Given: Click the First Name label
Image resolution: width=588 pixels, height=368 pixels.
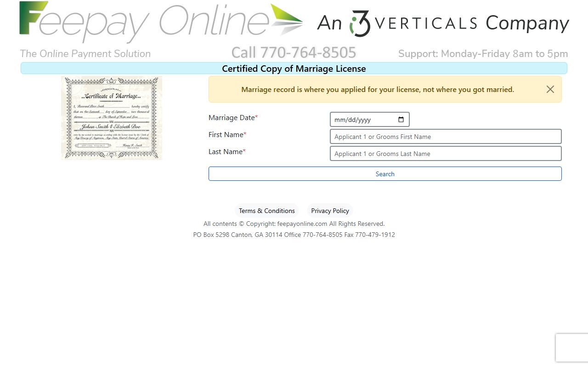Looking at the screenshot, I should [227, 135].
